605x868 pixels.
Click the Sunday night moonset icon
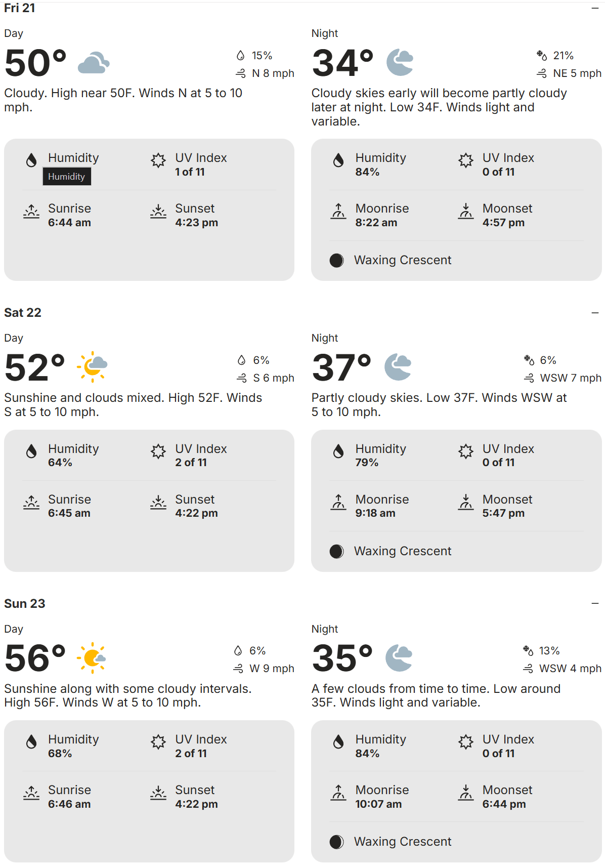point(466,793)
